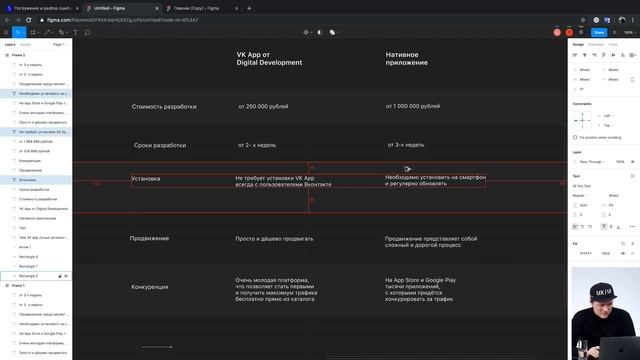Align text to top vertically

tap(604, 227)
